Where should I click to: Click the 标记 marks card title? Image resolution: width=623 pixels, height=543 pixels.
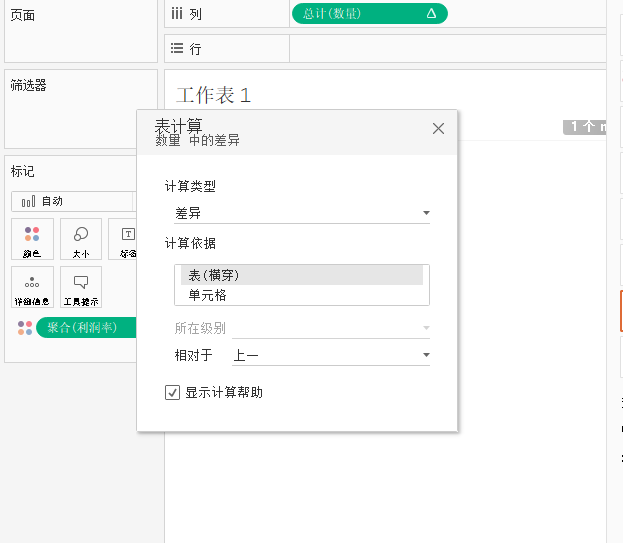click(23, 171)
